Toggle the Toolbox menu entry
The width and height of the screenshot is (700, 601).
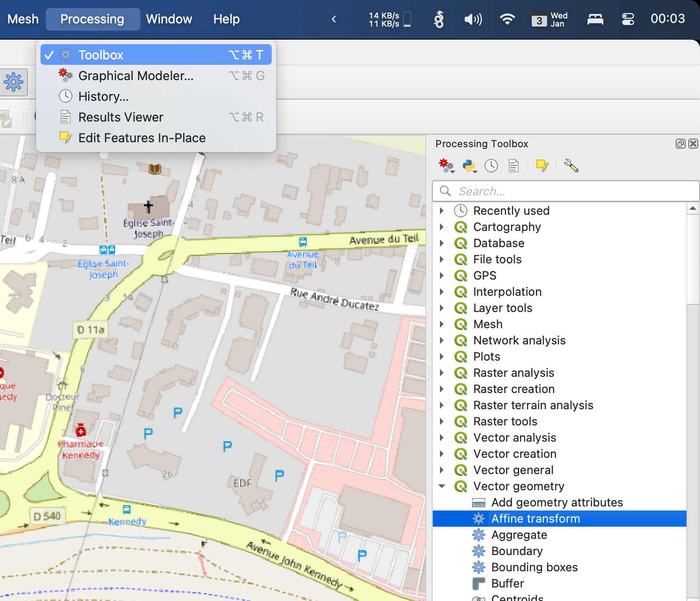click(156, 55)
